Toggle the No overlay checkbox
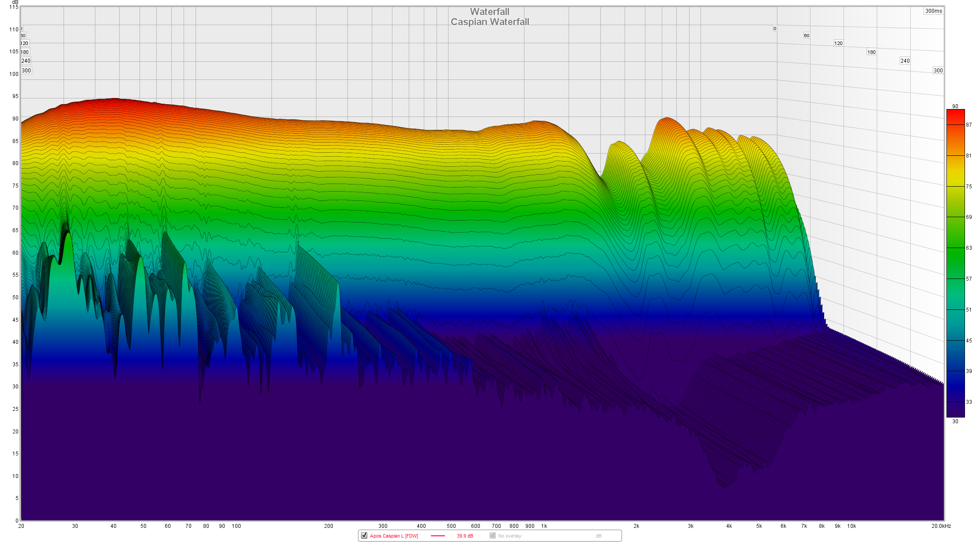This screenshot has width=980, height=542. coord(493,535)
